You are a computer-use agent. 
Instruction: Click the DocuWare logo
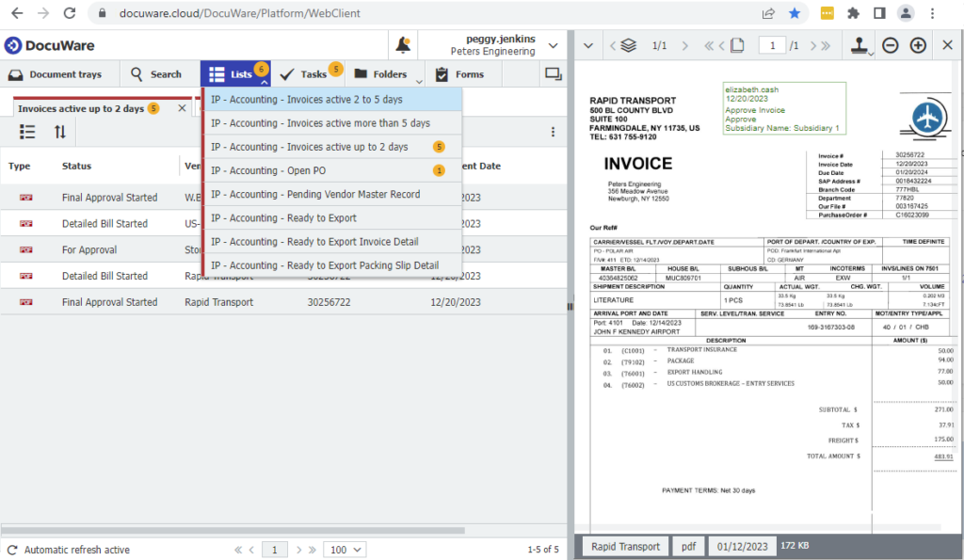point(49,45)
